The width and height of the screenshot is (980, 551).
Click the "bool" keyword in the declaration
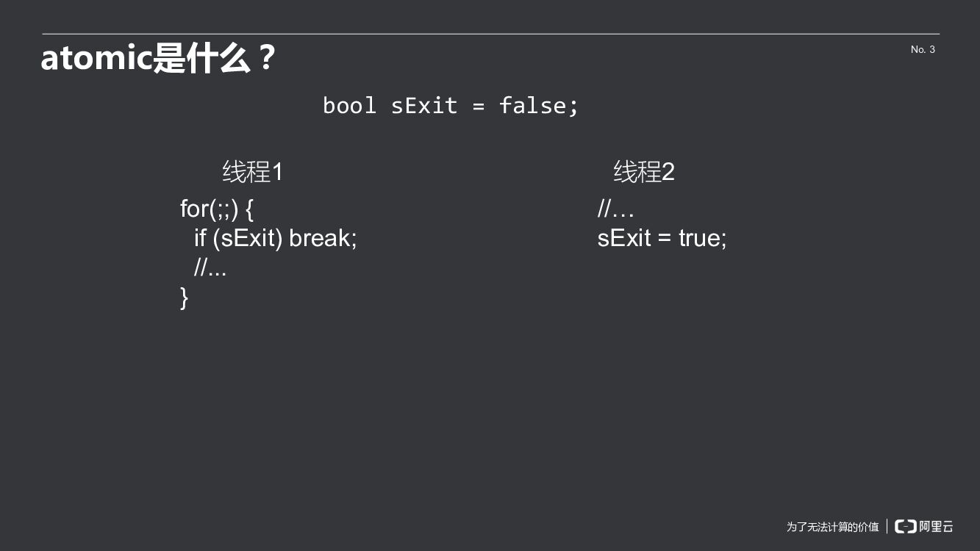click(349, 106)
